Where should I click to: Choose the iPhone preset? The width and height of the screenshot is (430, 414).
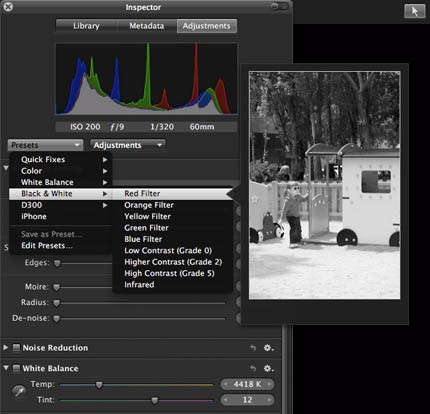[60, 216]
